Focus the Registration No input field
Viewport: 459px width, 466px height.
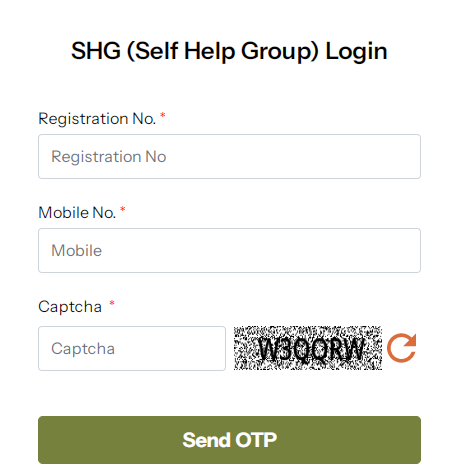point(229,156)
